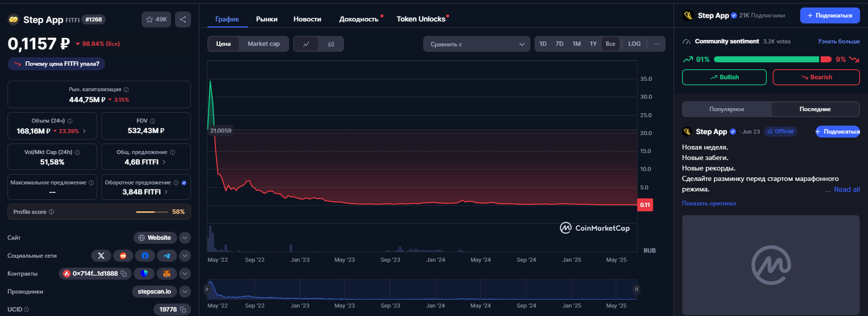Open the Reddit social link

pos(123,256)
